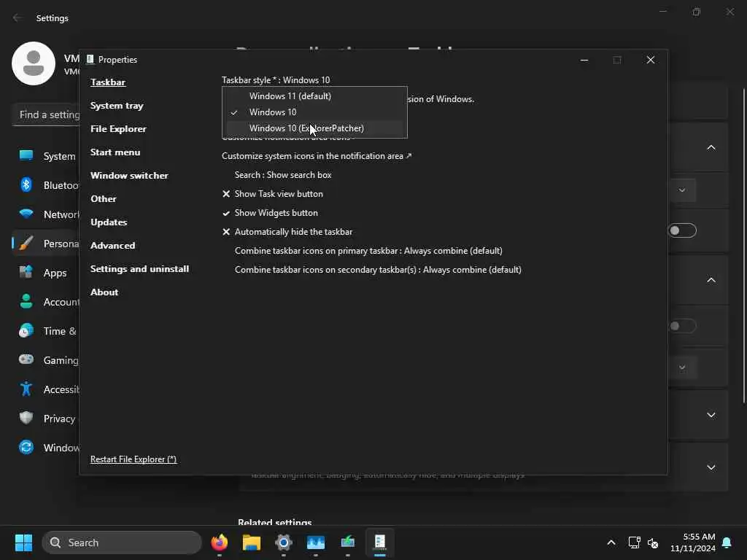Toggle the upper Settings switch
Screen dimensions: 747x560
682,231
